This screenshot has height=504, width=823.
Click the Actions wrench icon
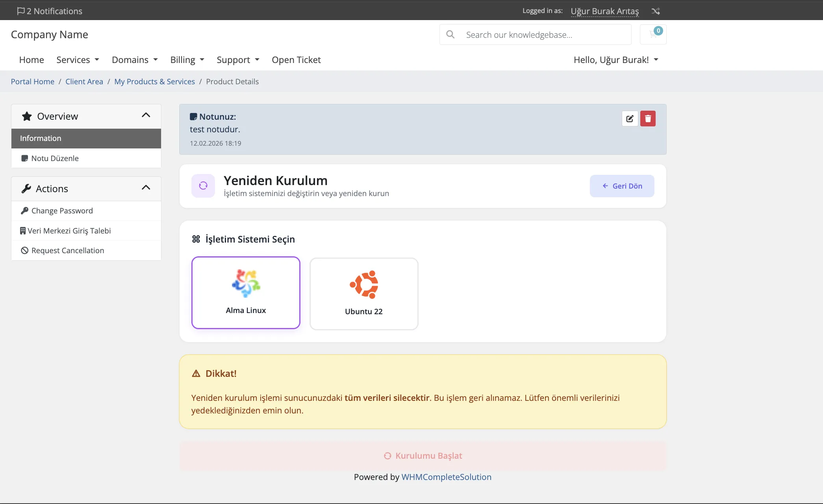click(26, 189)
